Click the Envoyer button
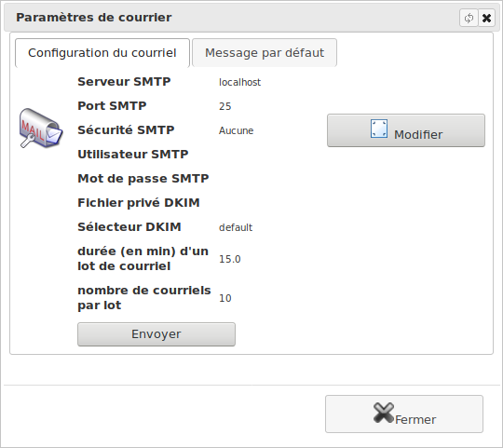The width and height of the screenshot is (503, 448). 156,334
